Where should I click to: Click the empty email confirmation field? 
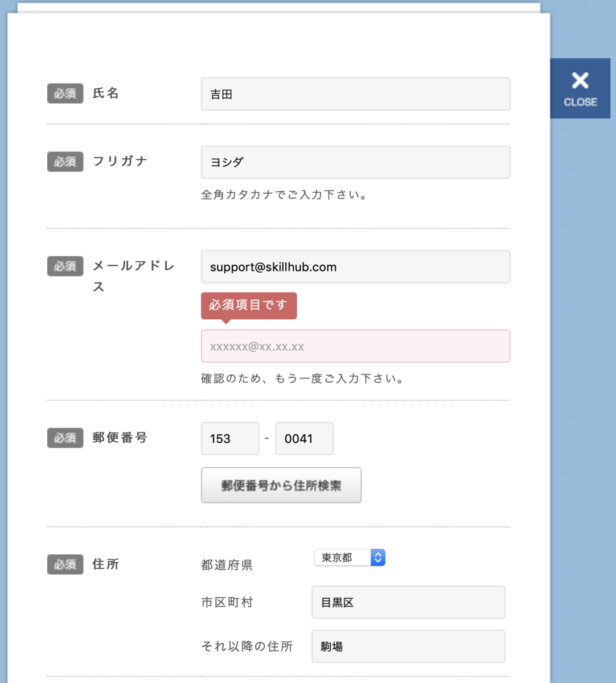pos(355,346)
